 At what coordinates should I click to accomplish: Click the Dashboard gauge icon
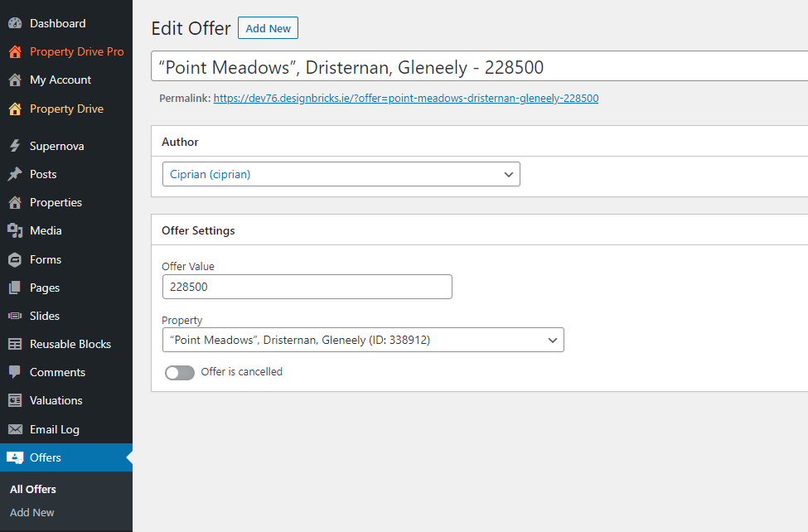(15, 23)
